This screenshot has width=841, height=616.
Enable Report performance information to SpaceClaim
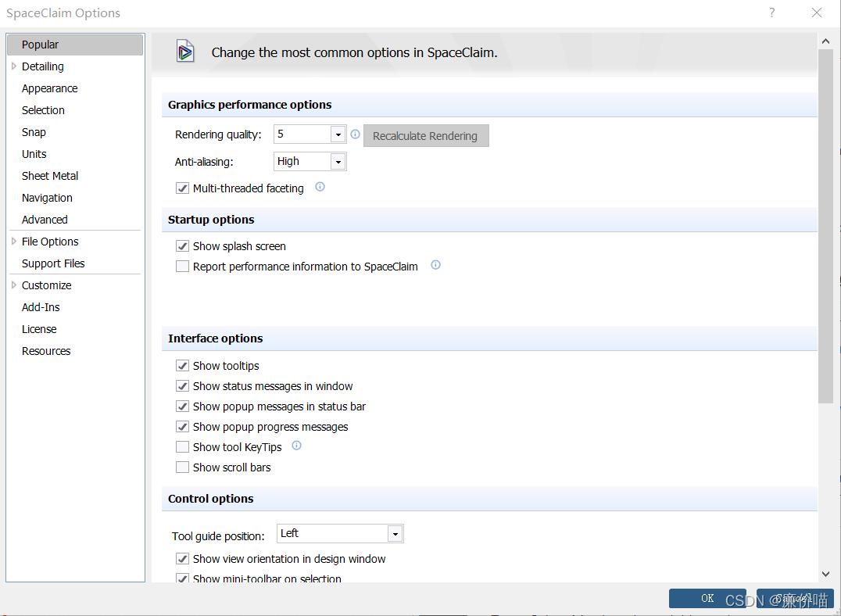tap(182, 266)
